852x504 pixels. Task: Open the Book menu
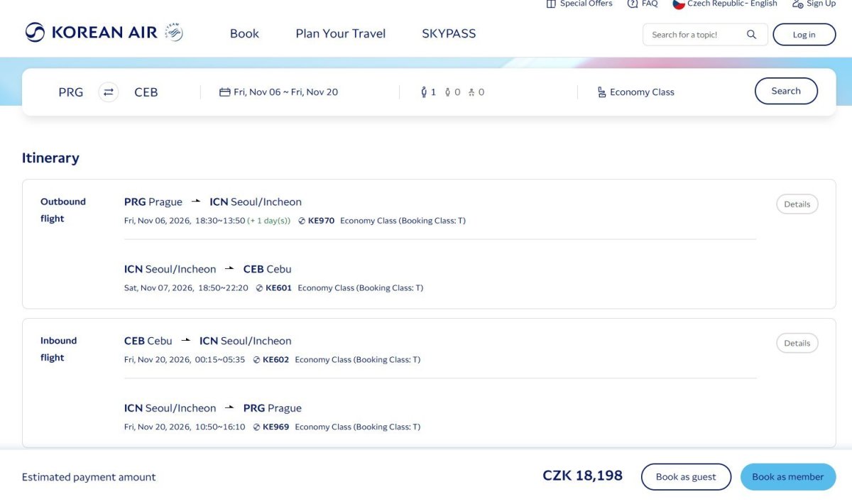(x=244, y=33)
